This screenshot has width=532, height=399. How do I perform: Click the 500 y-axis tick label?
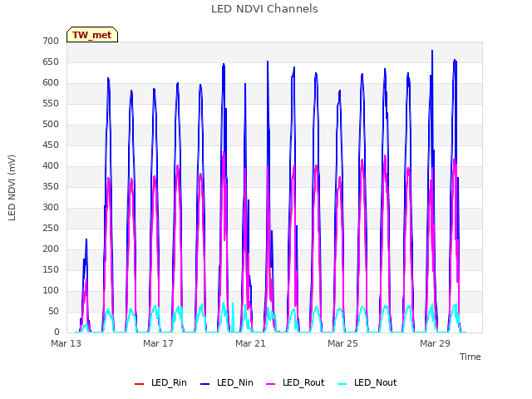51,125
